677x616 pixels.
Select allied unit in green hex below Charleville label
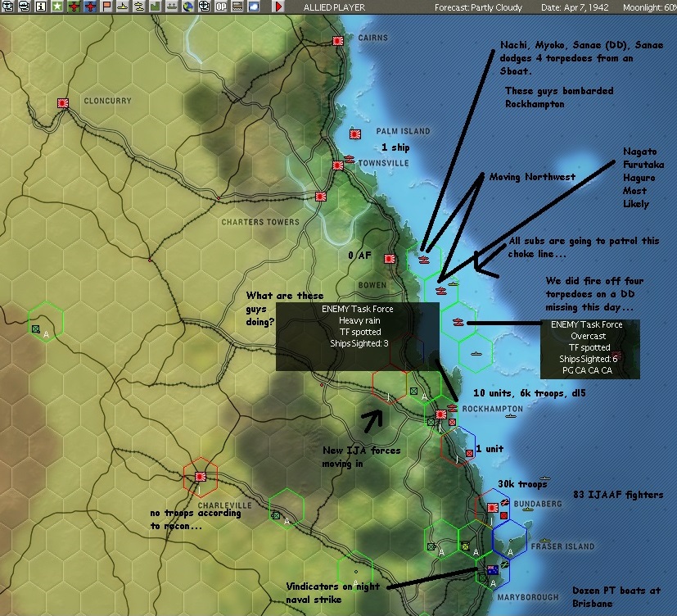[x=276, y=515]
